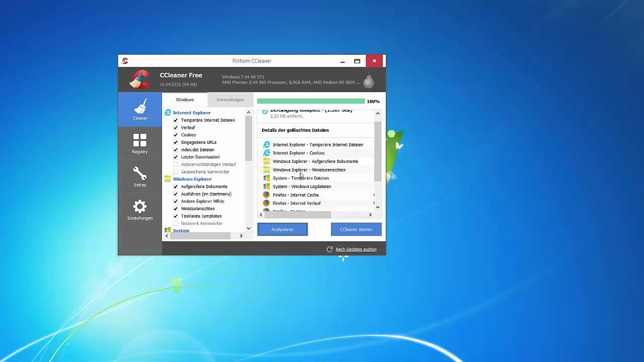Click the CCleaner starten button

[356, 229]
